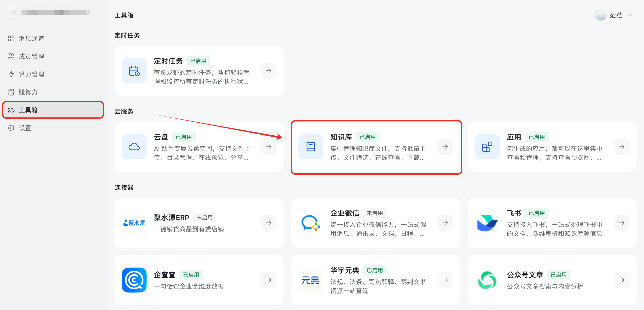Click the 连接器 section heading
The image size is (644, 310).
(x=124, y=187)
